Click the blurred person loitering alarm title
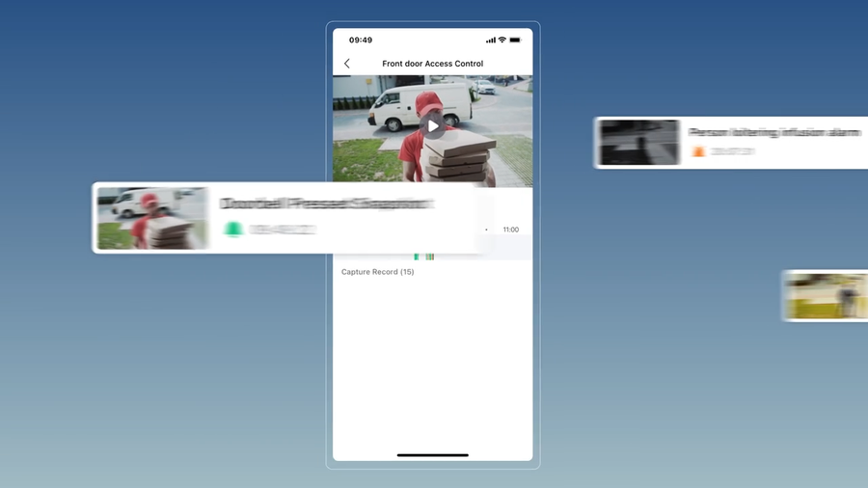Image resolution: width=868 pixels, height=488 pixels. 774,132
